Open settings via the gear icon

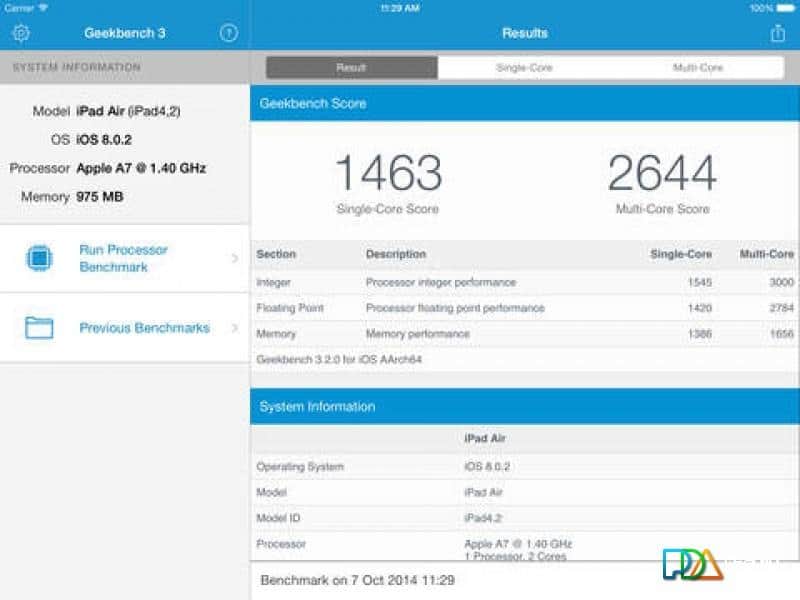pos(21,33)
